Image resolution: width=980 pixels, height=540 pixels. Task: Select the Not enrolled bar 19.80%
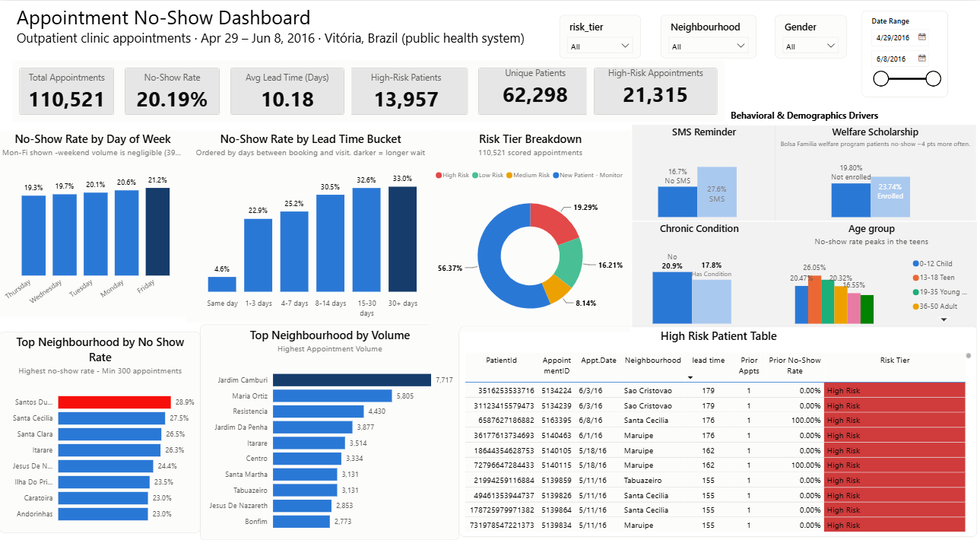pyautogui.click(x=852, y=201)
